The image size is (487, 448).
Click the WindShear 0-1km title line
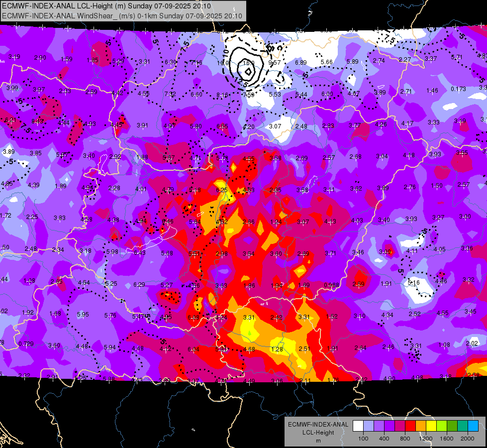point(122,16)
